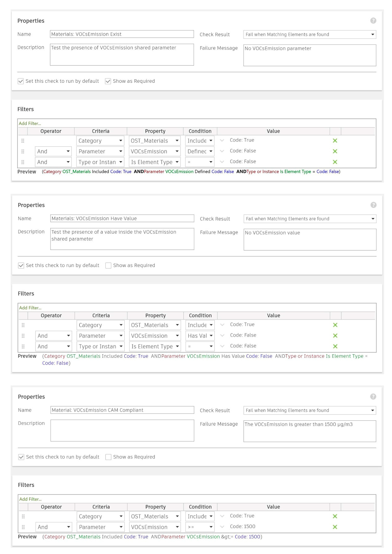
Task: Open Check Result dropdown for VOCsEmission Exist
Action: pos(310,34)
